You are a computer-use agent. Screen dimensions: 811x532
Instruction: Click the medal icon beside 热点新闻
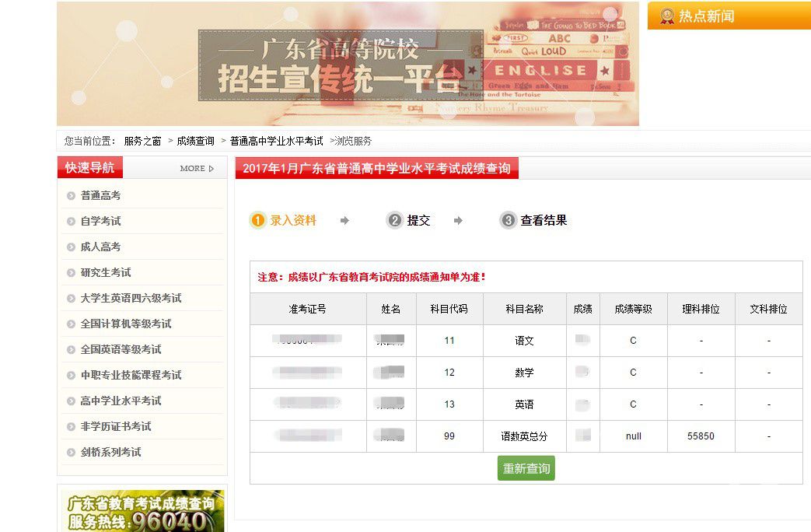click(x=667, y=16)
